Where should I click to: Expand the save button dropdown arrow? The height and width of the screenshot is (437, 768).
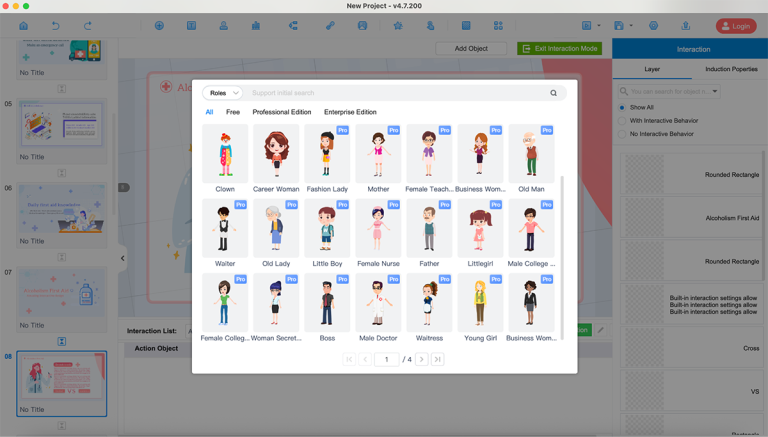(x=631, y=25)
